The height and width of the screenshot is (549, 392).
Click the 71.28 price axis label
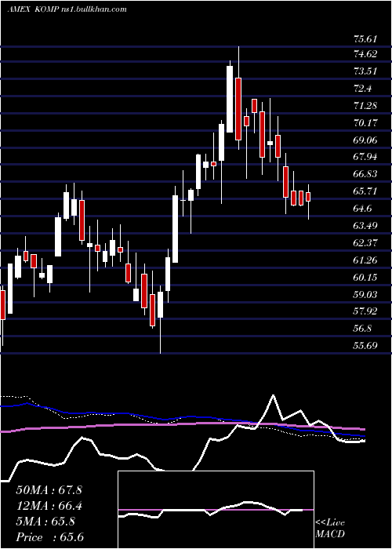coord(365,106)
